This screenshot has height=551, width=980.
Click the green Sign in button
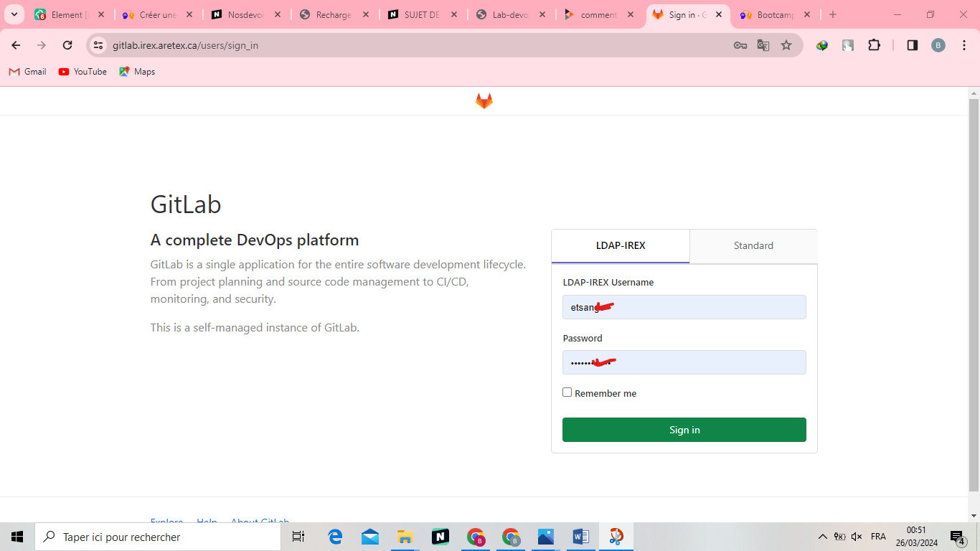click(684, 430)
